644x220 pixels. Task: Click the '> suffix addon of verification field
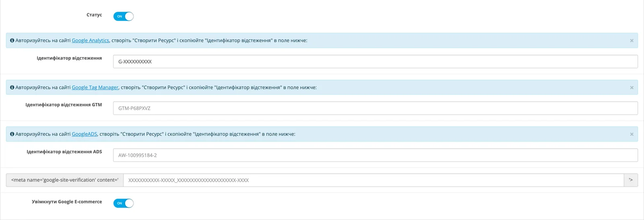click(631, 180)
